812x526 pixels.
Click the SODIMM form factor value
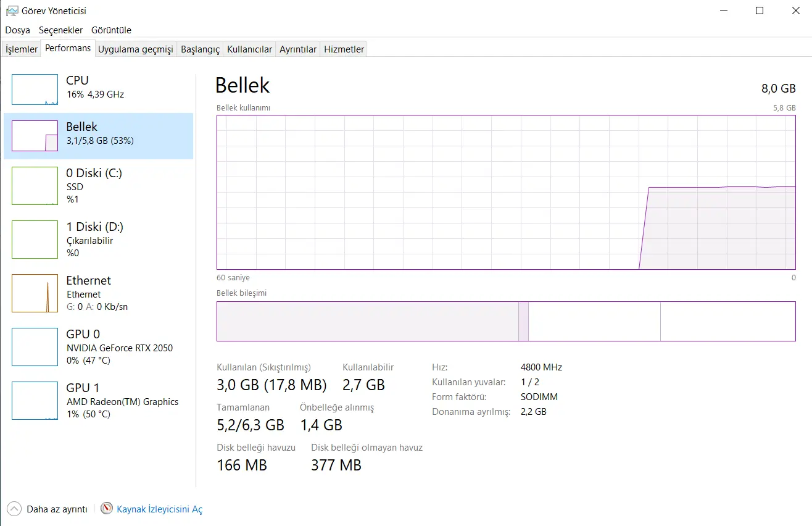click(539, 397)
